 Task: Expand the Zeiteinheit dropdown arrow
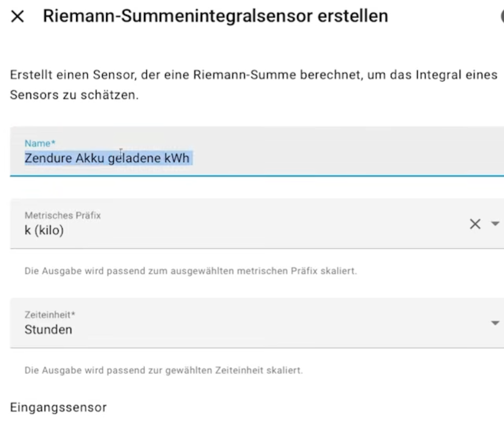496,323
